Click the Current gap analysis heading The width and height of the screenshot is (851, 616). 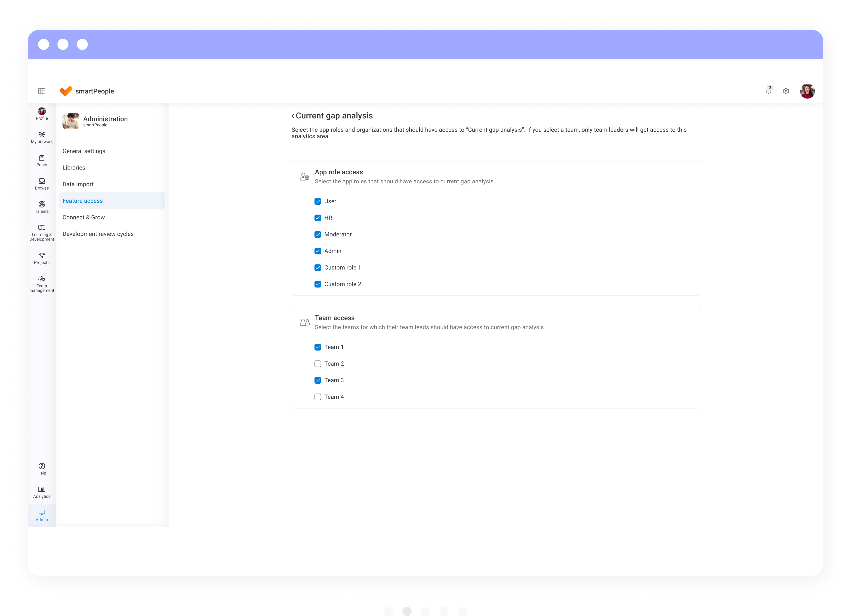click(334, 116)
